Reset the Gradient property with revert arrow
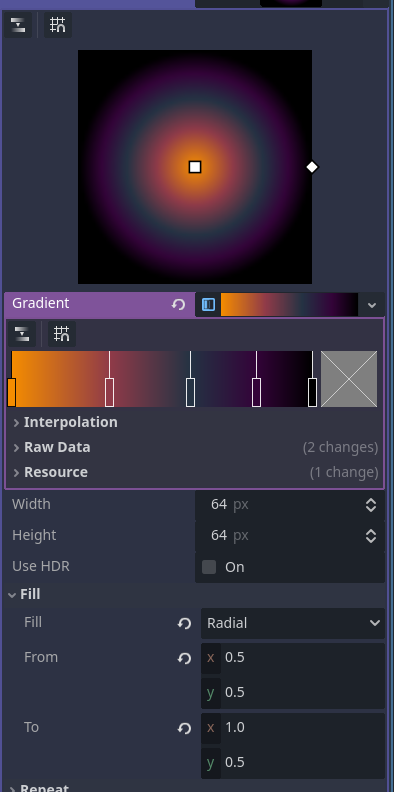The width and height of the screenshot is (394, 792). pos(178,305)
